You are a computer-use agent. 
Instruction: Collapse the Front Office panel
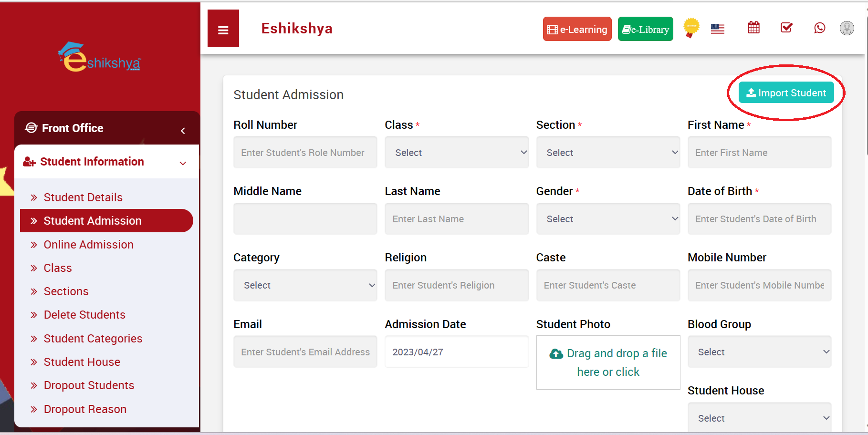pos(183,130)
